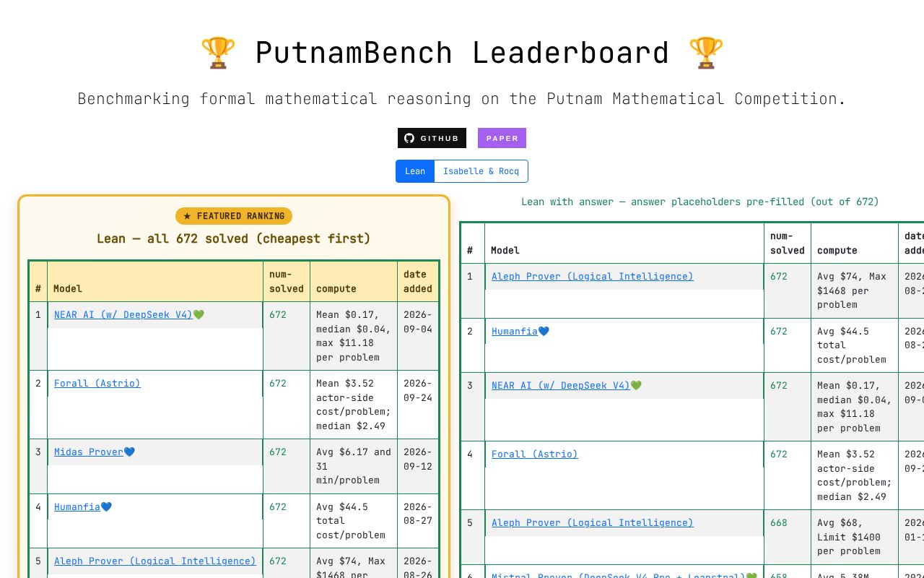Open Aleph Prover link in featured ranking row 5
The width and height of the screenshot is (924, 578).
coord(155,561)
